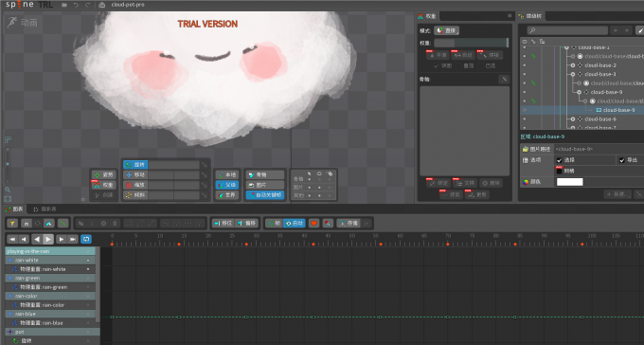
Task: Switch to the Dopesheet (摄影表) tab
Action: [x=45, y=209]
